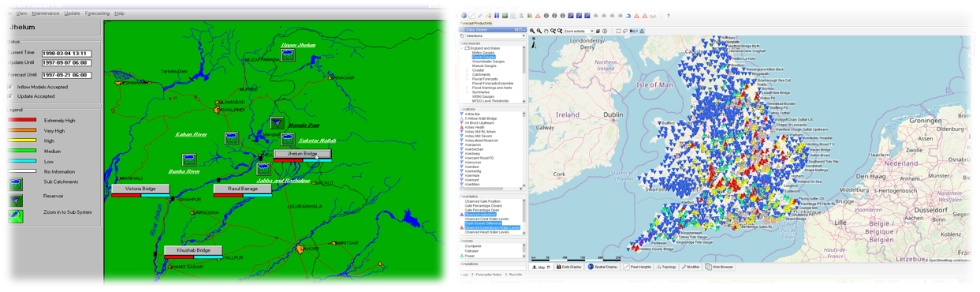Click the High yellow legend swatch

pyautogui.click(x=22, y=141)
